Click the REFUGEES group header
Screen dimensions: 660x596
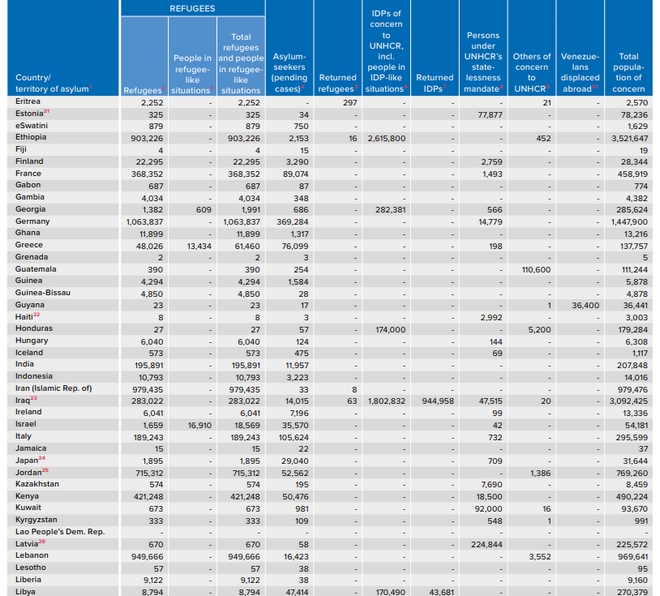coord(192,8)
